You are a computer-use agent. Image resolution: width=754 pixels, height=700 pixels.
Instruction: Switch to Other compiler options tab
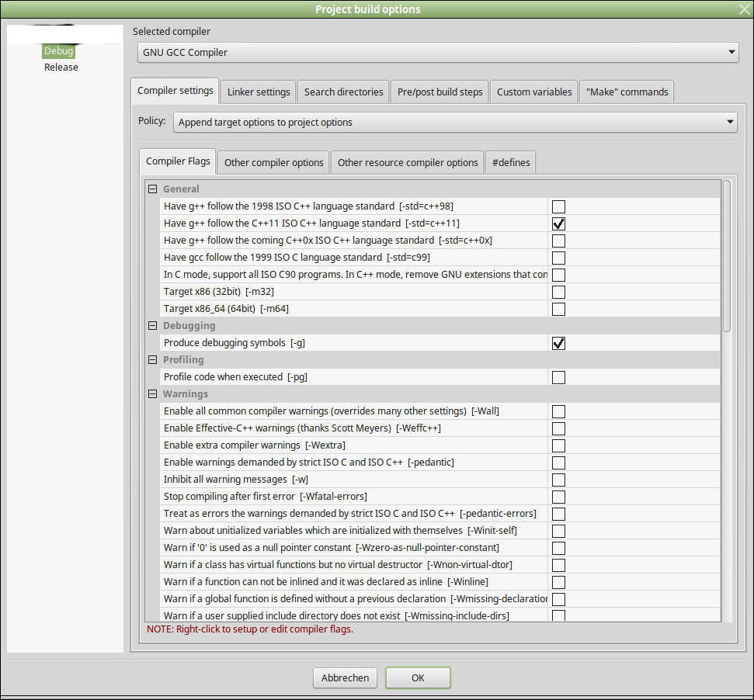point(273,162)
